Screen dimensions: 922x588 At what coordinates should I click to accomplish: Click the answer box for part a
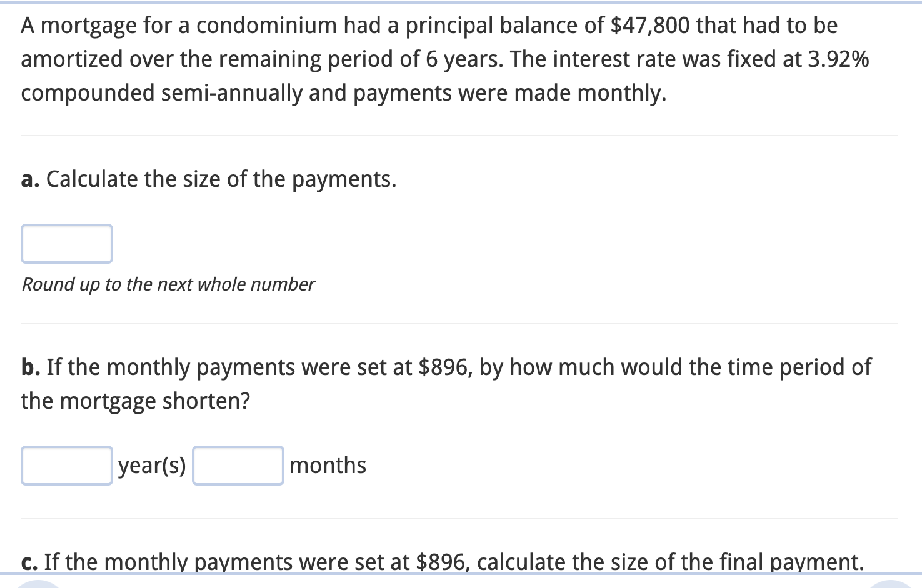(x=66, y=244)
